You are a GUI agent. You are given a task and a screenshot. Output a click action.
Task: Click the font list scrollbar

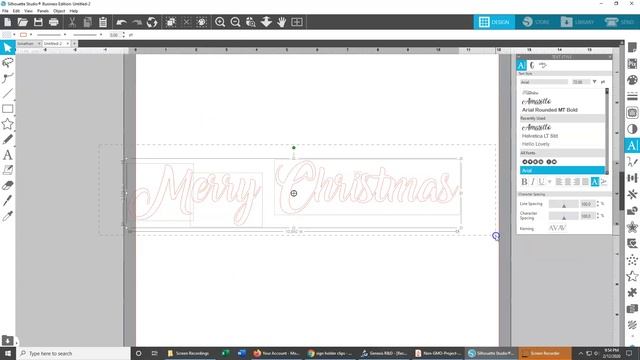tap(607, 131)
